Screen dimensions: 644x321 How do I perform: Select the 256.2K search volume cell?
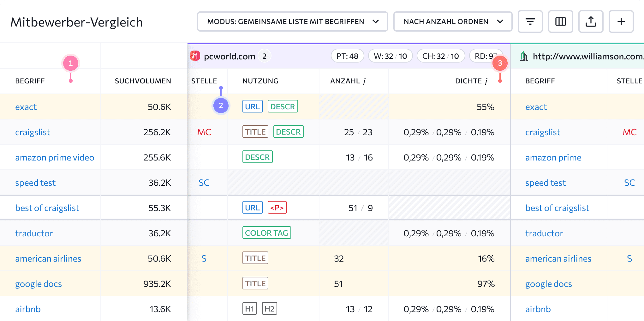click(157, 132)
